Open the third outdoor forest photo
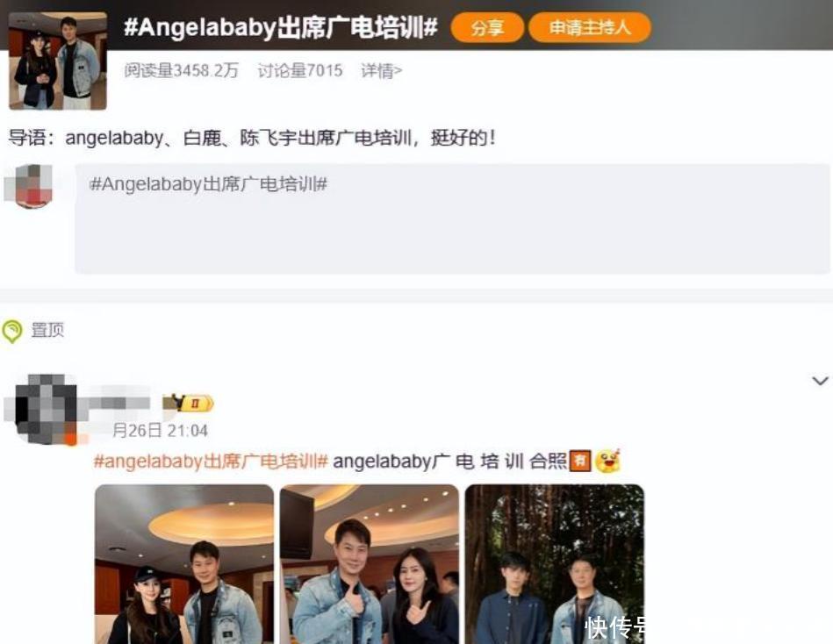The width and height of the screenshot is (833, 644). click(x=555, y=564)
